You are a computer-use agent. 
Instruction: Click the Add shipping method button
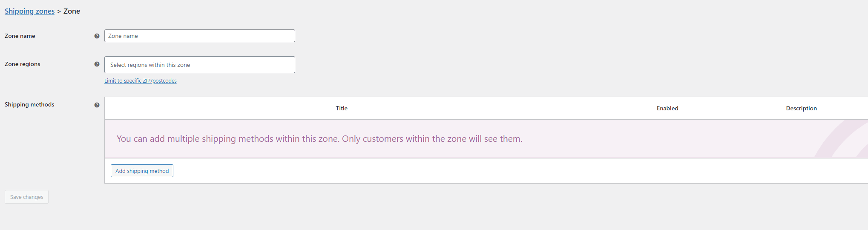[x=142, y=171]
